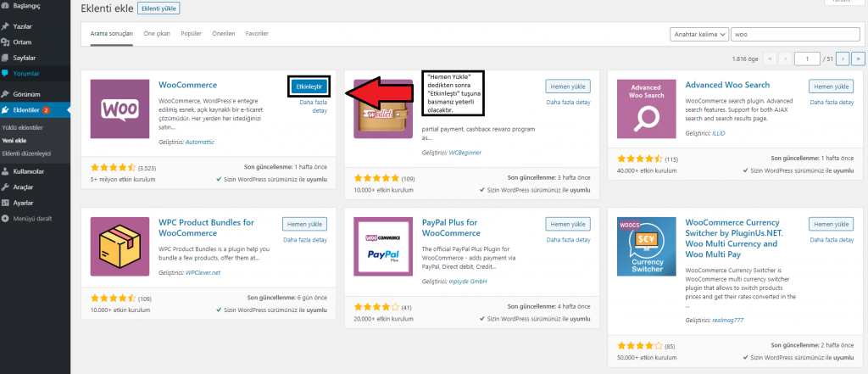Switch to Popüler tab
The width and height of the screenshot is (868, 374).
click(191, 33)
